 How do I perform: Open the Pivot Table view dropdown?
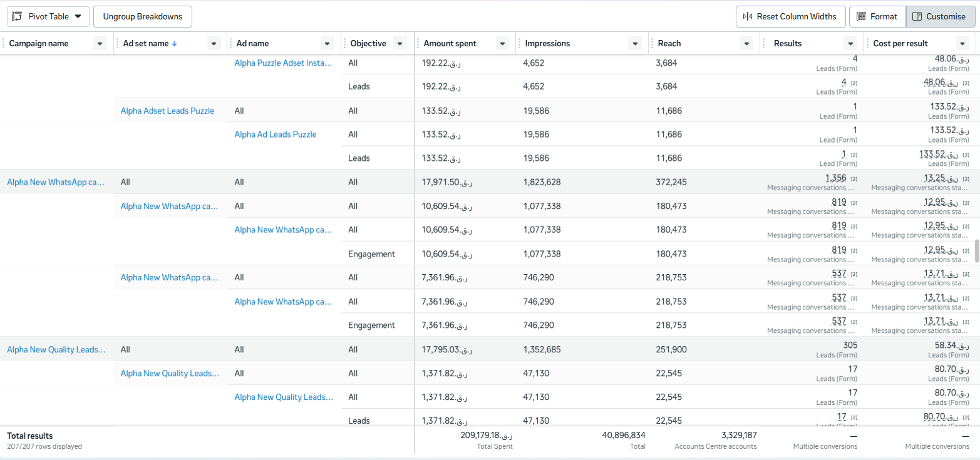(x=48, y=17)
